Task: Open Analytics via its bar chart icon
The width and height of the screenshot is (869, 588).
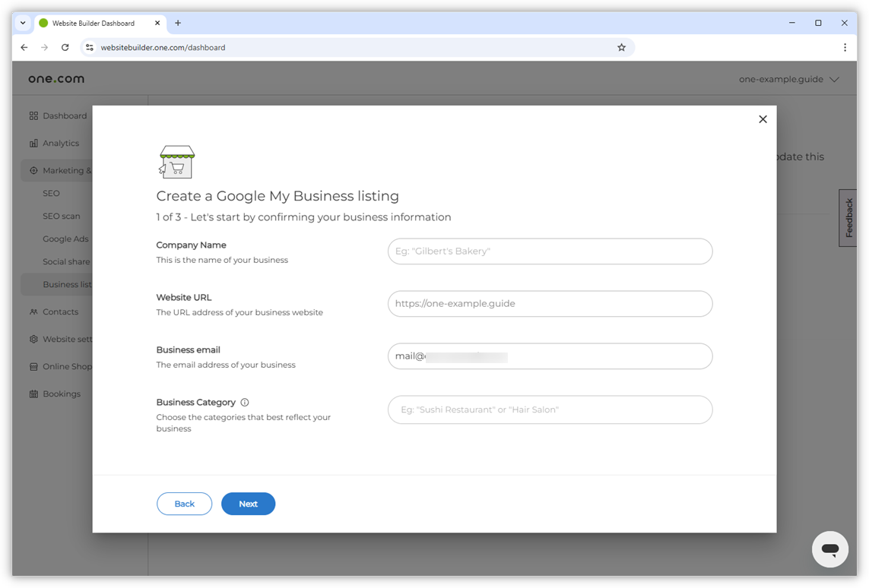Action: (33, 143)
